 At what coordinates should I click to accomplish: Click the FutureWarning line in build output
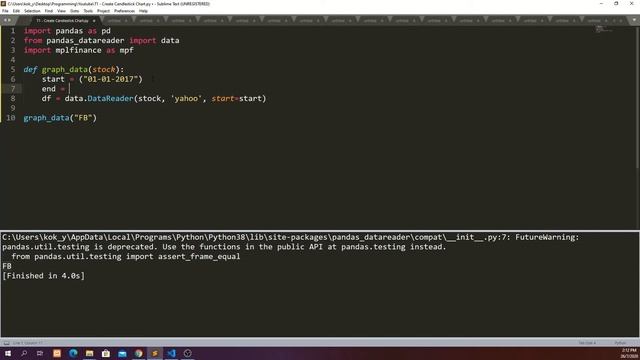[x=291, y=237]
